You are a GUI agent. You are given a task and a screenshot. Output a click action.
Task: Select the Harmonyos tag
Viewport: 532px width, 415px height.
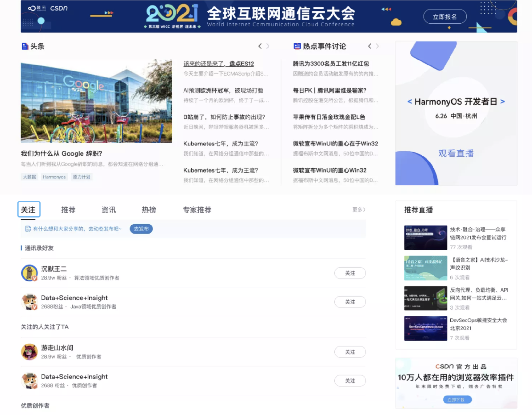click(54, 177)
